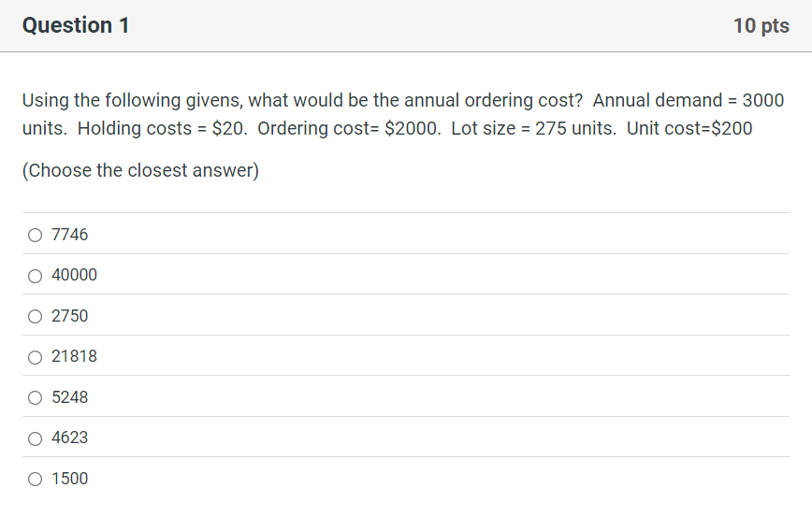
Task: Click the Holding costs = $20 text
Action: (x=162, y=128)
